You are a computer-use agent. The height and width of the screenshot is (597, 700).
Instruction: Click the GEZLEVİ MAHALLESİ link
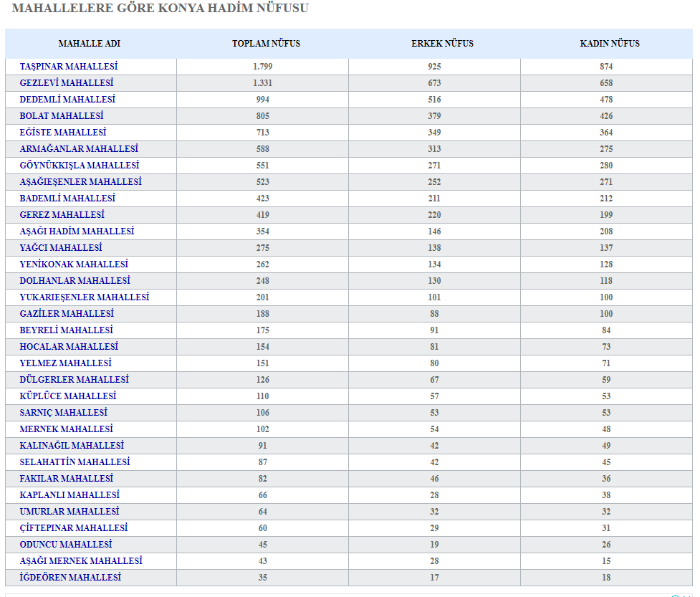66,83
